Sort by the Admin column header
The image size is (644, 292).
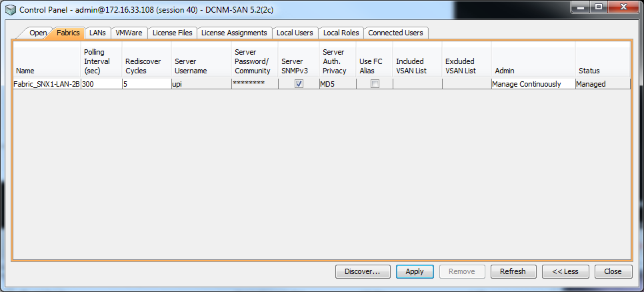[533, 59]
